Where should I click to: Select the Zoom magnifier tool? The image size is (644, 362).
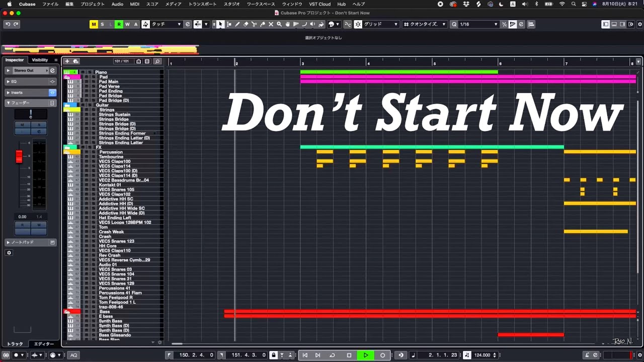tap(279, 24)
